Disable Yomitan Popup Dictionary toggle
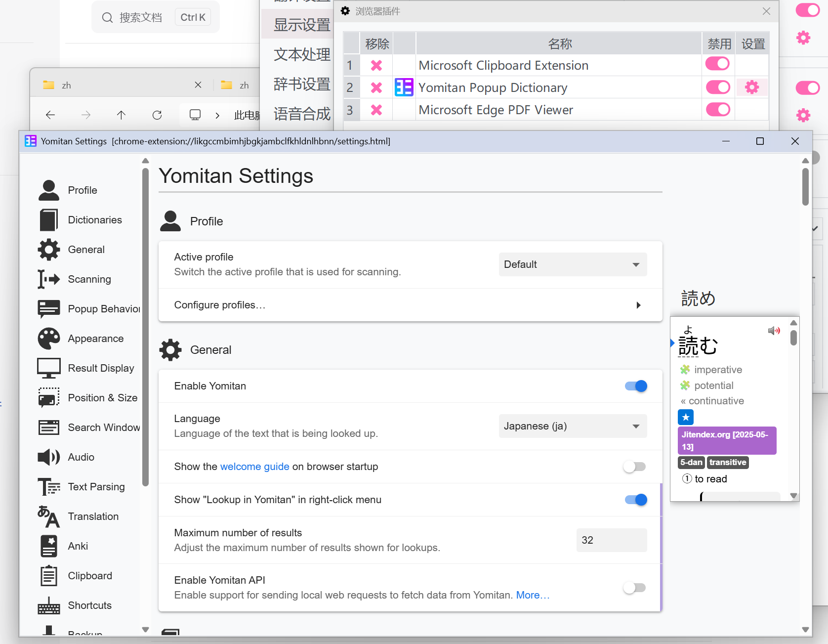828x644 pixels. [x=718, y=87]
